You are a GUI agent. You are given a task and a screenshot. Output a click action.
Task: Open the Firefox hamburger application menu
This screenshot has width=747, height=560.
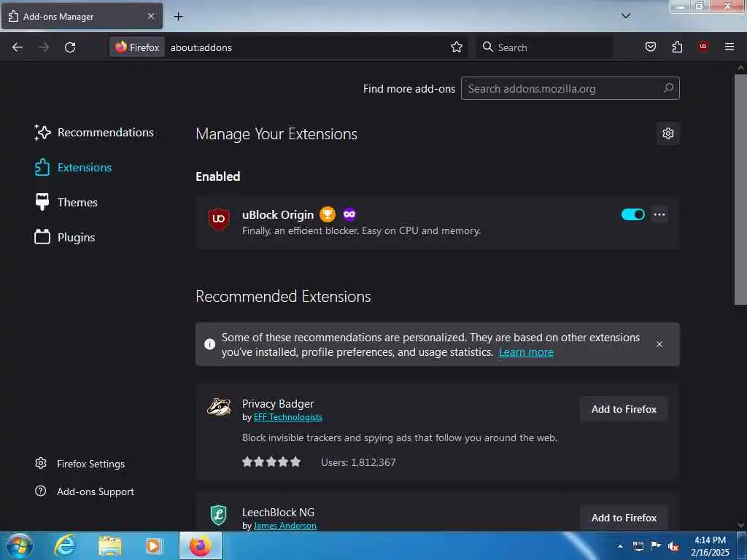tap(729, 47)
